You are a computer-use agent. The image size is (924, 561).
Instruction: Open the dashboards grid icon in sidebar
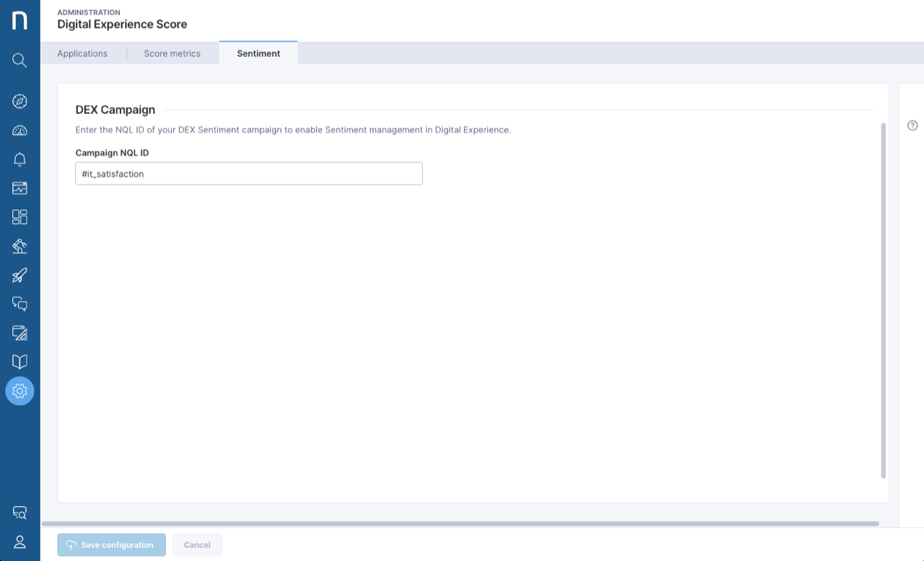coord(19,217)
